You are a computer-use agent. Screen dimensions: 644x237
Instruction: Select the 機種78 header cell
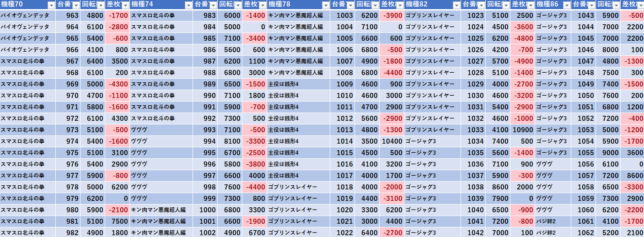point(298,5)
